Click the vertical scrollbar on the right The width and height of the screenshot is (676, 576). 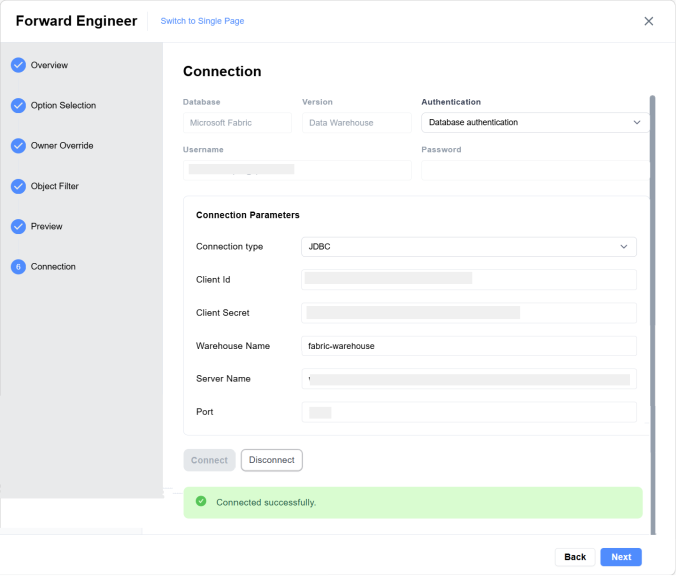click(x=652, y=315)
